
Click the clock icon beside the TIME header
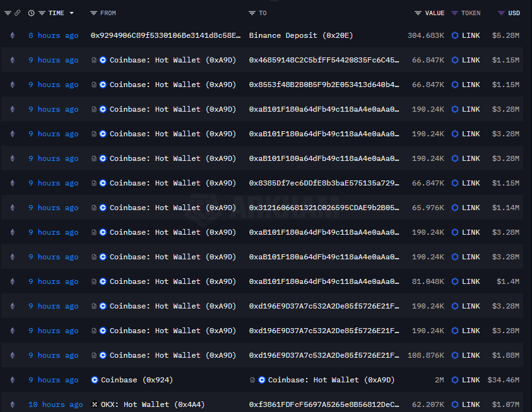click(31, 13)
